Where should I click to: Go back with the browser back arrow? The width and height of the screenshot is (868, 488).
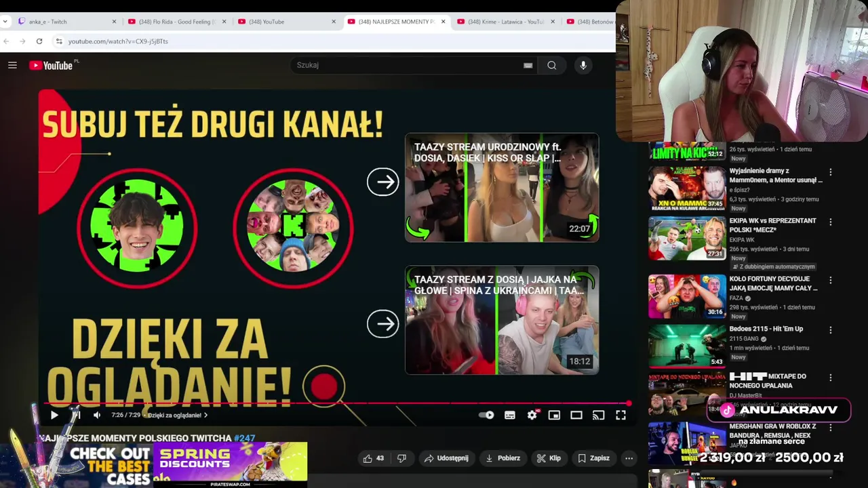pos(5,41)
